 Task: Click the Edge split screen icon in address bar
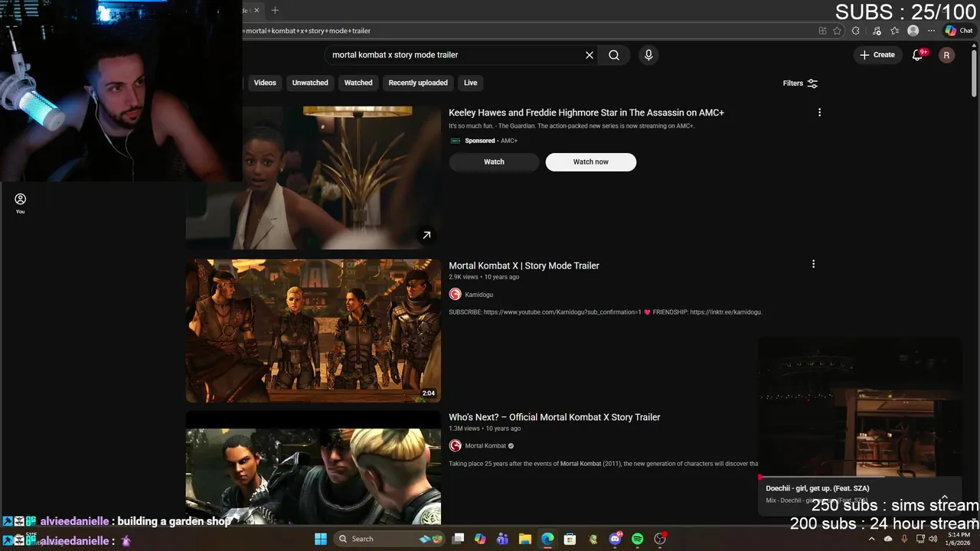(x=822, y=31)
